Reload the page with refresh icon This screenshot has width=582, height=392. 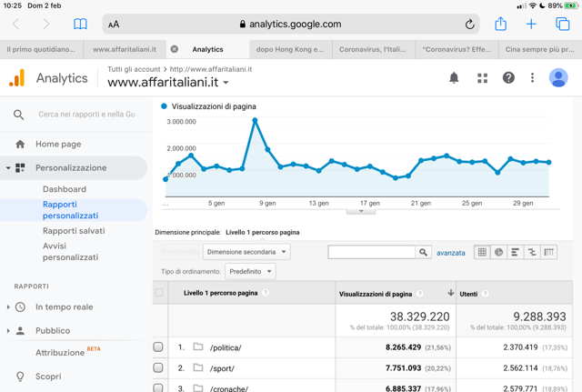(469, 25)
